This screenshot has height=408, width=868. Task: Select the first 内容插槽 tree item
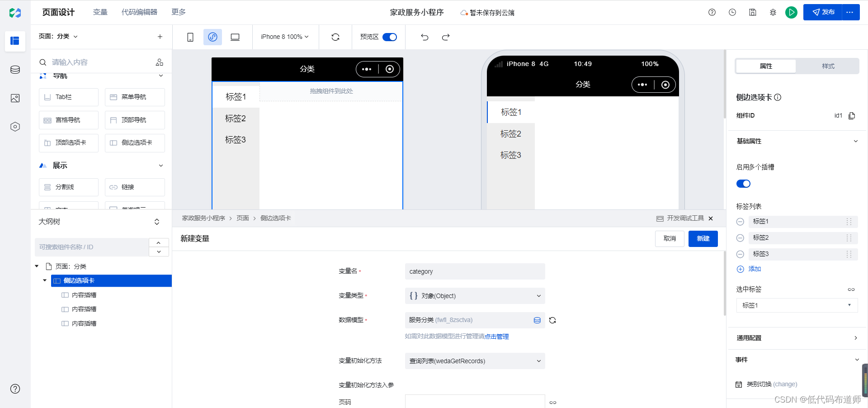84,295
